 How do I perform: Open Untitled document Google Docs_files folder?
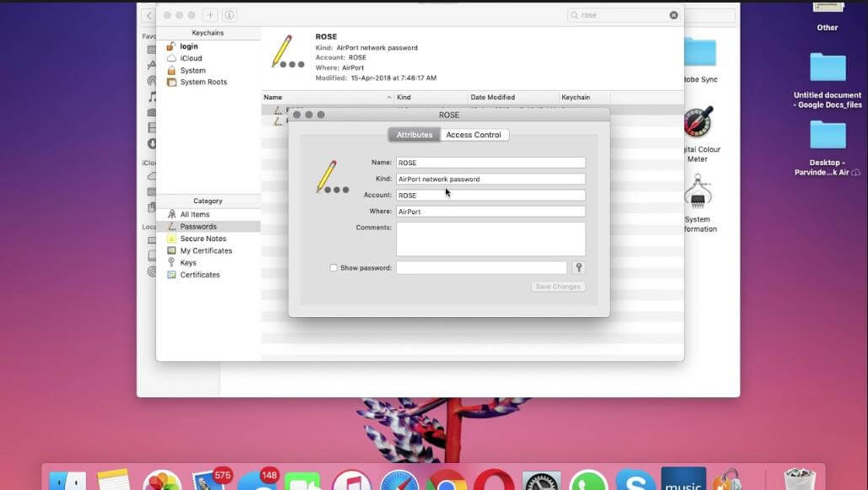click(x=828, y=80)
